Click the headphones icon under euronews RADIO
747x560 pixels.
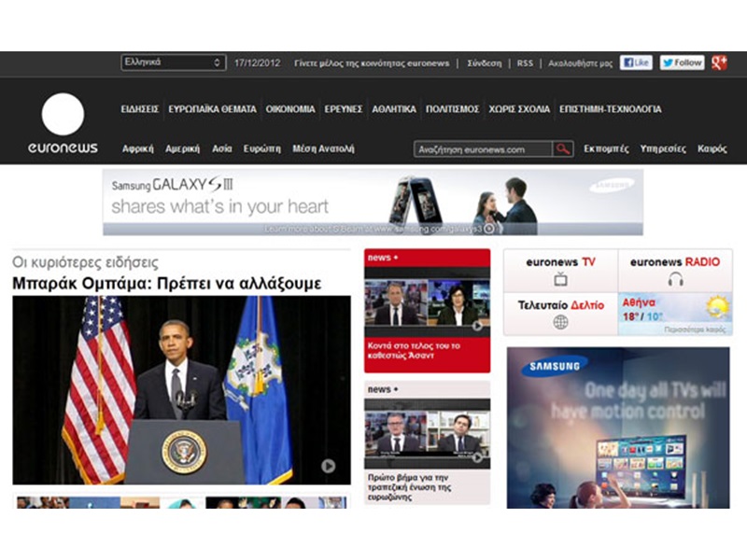pos(675,278)
